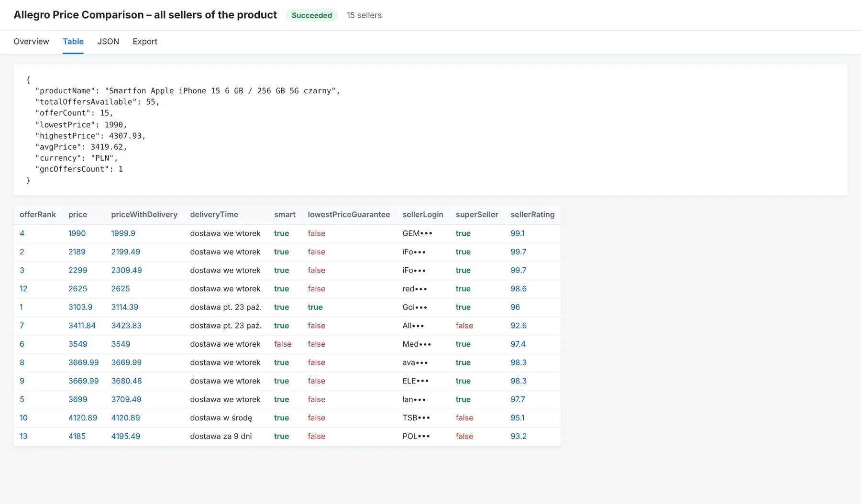Click the lowestPriceGuarantee column header
Image resolution: width=861 pixels, height=504 pixels.
click(x=349, y=215)
